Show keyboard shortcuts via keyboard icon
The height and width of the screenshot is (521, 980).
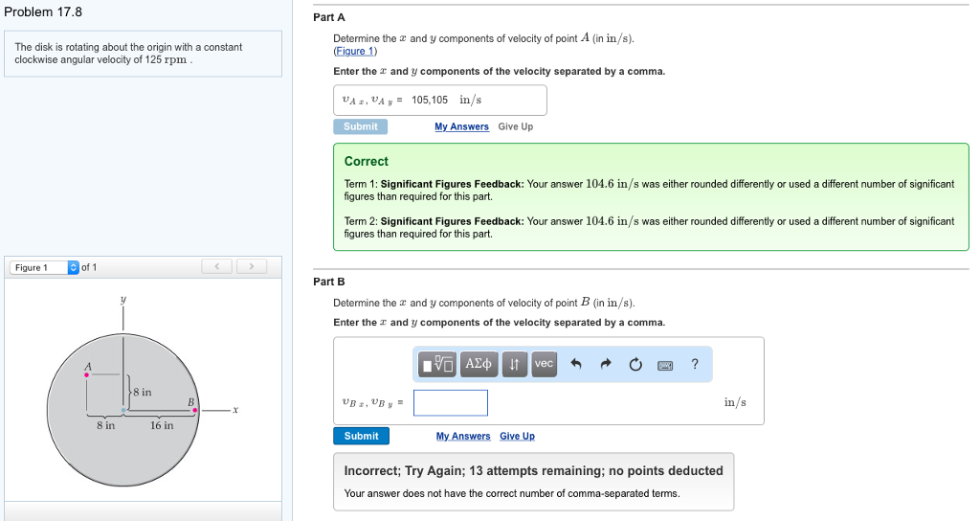tap(665, 364)
